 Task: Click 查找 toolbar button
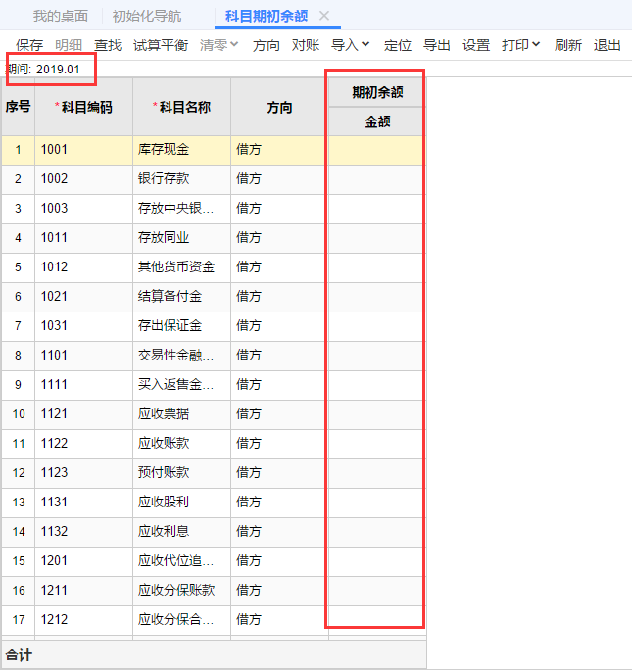coord(108,45)
